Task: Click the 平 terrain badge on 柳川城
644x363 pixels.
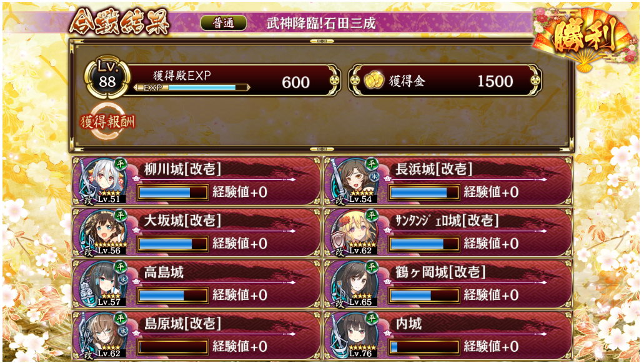Action: click(121, 164)
